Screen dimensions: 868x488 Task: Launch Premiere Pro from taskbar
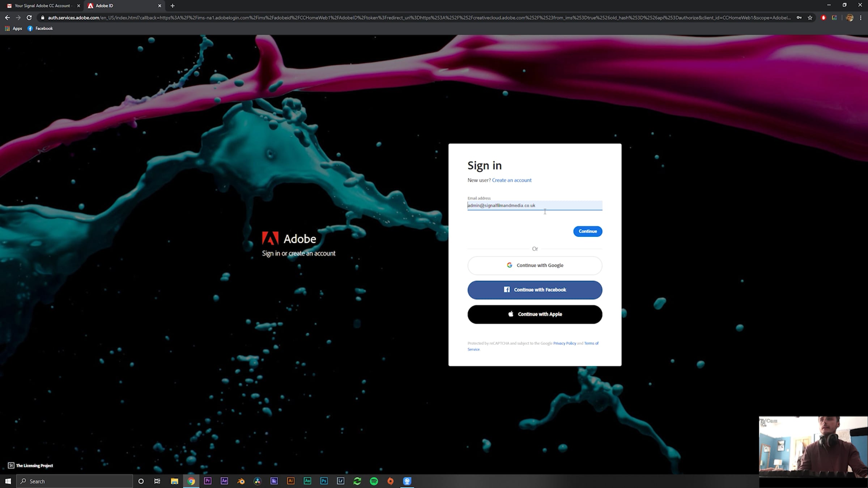208,481
